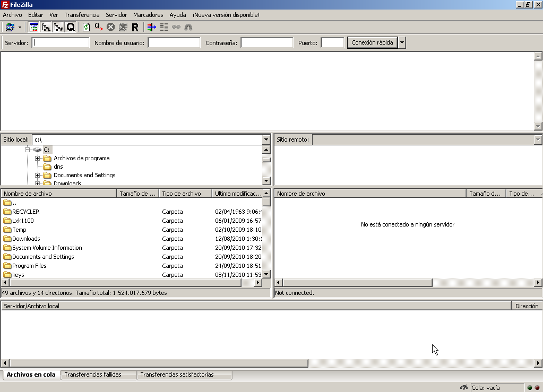Click ¡Nueva versión disponible! menu link

226,15
